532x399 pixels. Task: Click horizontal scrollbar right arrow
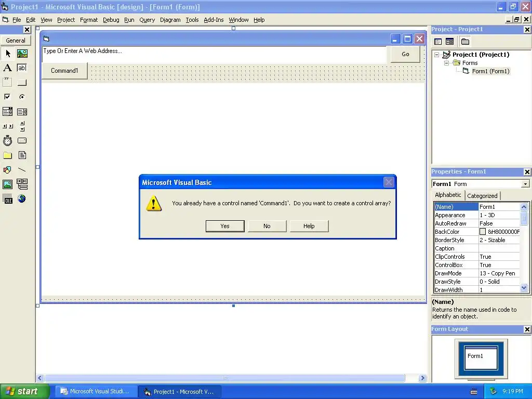422,378
